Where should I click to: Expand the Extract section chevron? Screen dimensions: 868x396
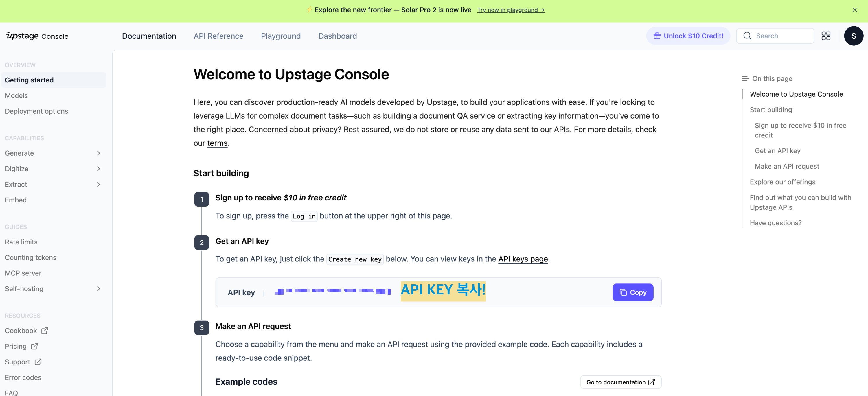coord(98,184)
